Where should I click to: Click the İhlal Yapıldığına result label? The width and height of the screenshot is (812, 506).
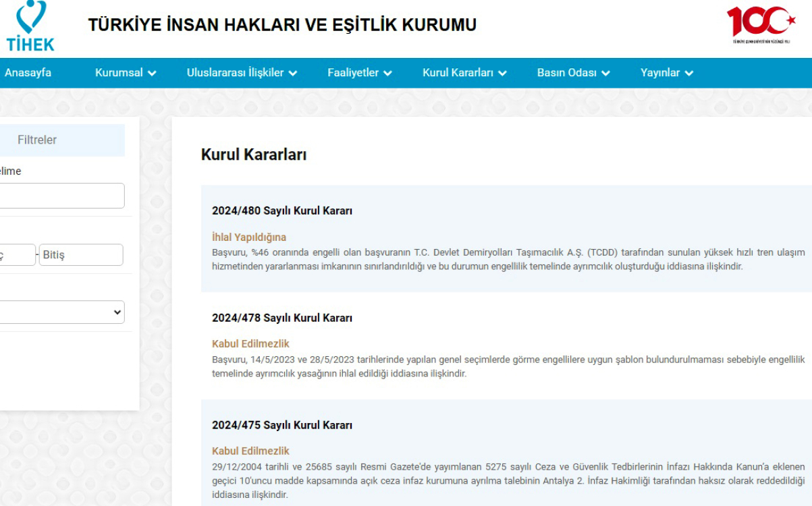(249, 237)
